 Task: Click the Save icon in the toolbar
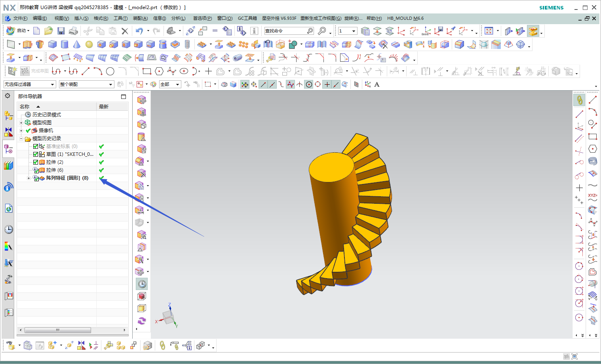tap(61, 31)
